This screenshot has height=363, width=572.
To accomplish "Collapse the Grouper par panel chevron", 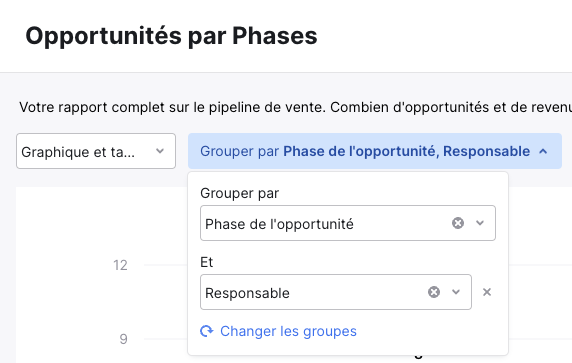I will click(x=543, y=151).
